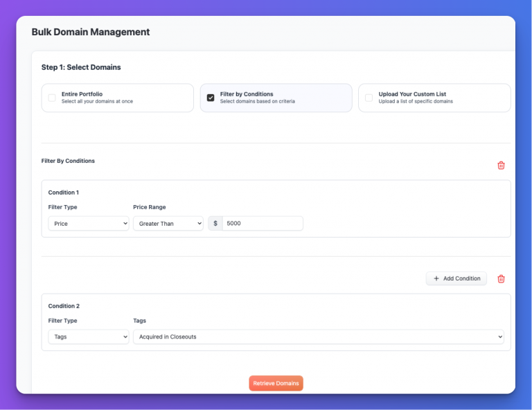Enable the Entire Portfolio checkbox

52,98
